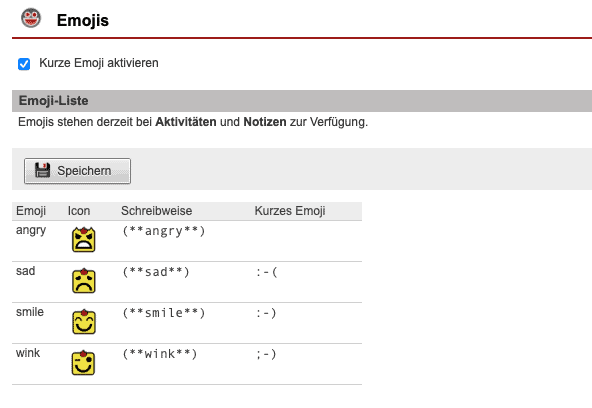Click the (**wink**) notation text
Viewport: 592px width, 408px height.
pos(160,354)
